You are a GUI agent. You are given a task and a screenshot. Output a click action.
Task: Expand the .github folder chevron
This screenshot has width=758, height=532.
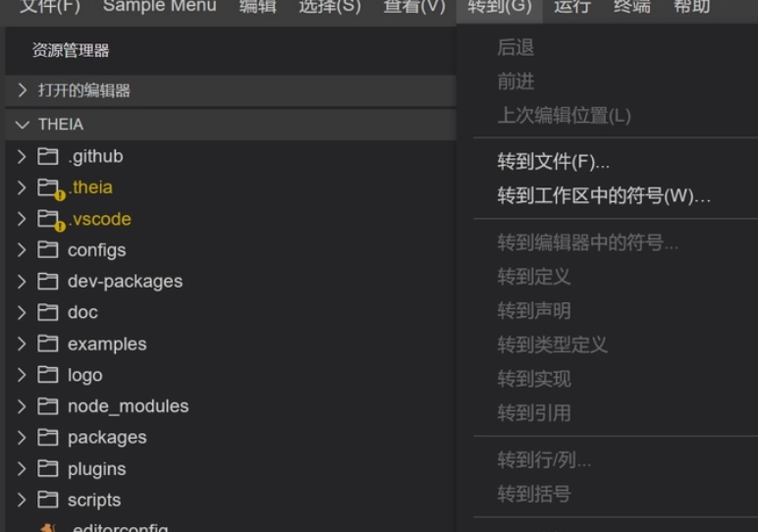coord(22,156)
